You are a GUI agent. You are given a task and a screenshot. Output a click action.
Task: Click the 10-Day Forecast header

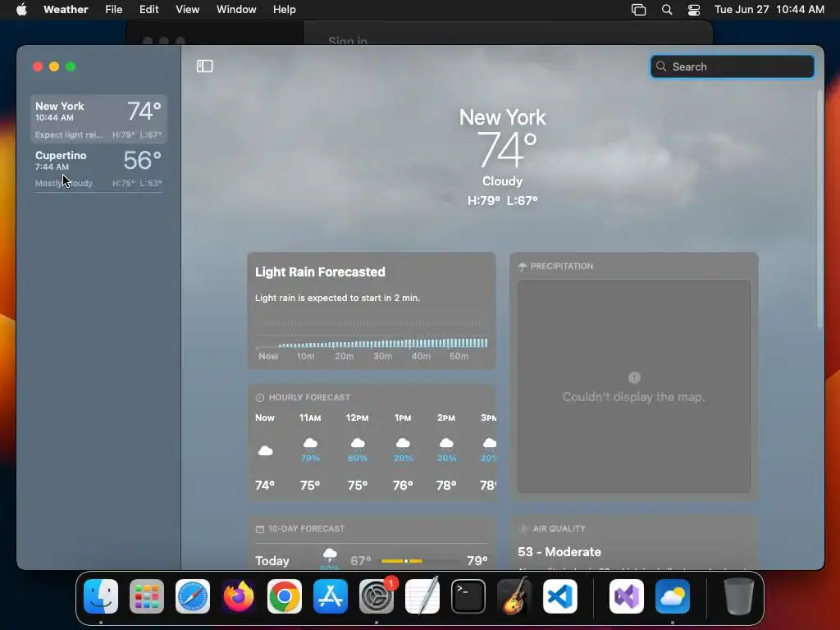300,529
